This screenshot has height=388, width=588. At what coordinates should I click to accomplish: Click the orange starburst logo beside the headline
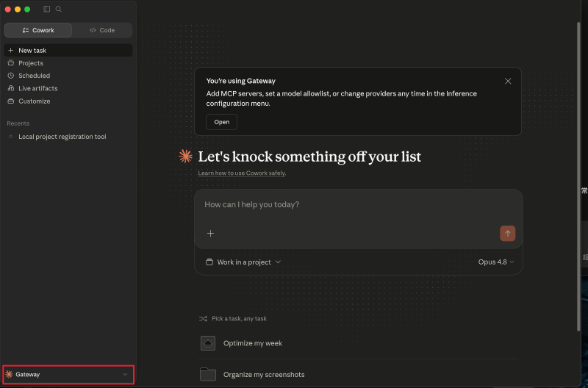(x=185, y=157)
